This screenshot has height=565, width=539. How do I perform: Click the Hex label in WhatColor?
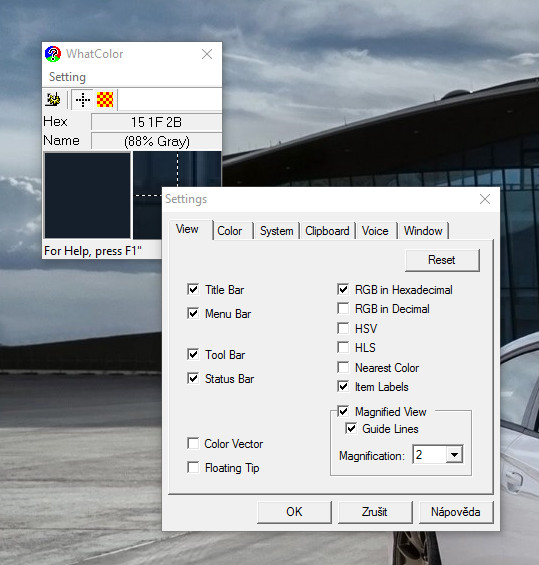click(55, 121)
